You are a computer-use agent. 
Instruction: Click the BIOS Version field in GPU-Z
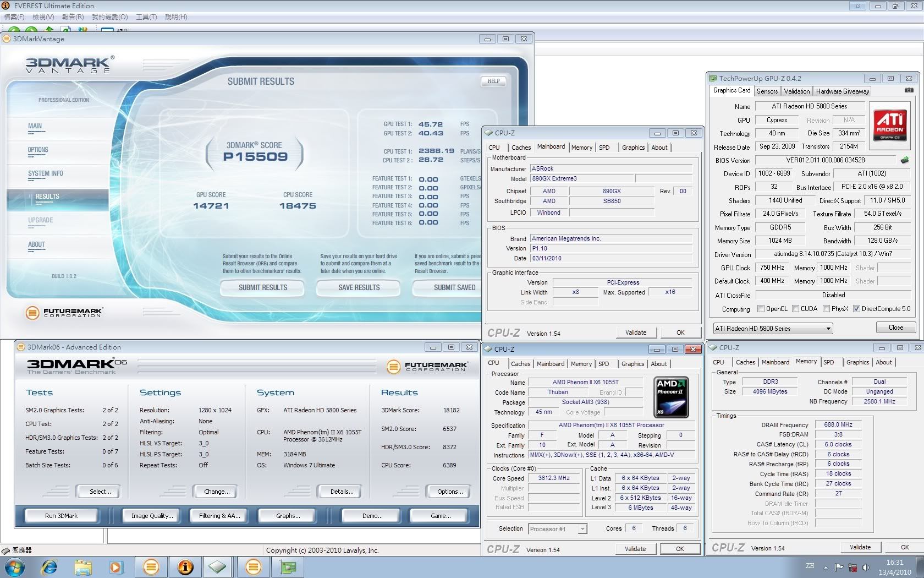[x=825, y=160]
